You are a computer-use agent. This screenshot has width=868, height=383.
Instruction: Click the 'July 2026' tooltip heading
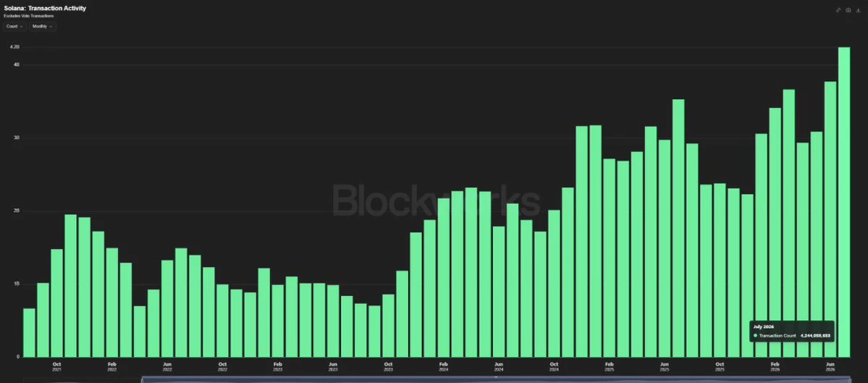pyautogui.click(x=763, y=327)
